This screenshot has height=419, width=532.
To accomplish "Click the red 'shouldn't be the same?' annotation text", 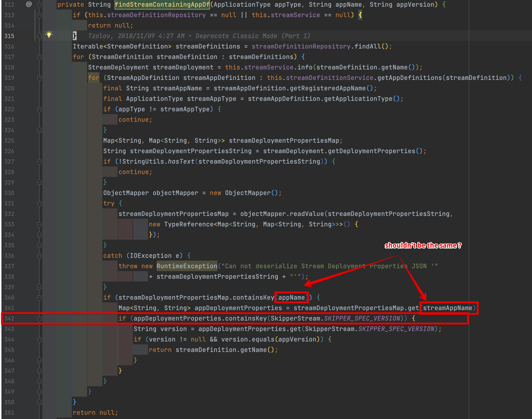I will (423, 245).
